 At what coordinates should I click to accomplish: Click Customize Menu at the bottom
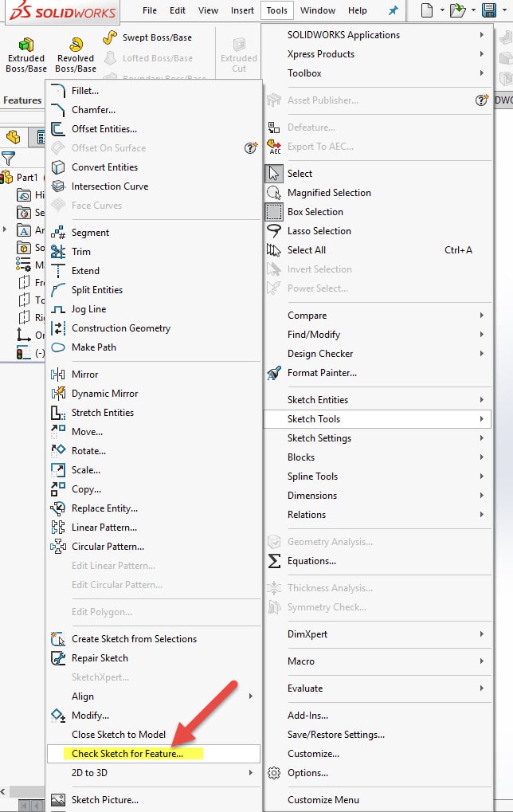coord(323,800)
